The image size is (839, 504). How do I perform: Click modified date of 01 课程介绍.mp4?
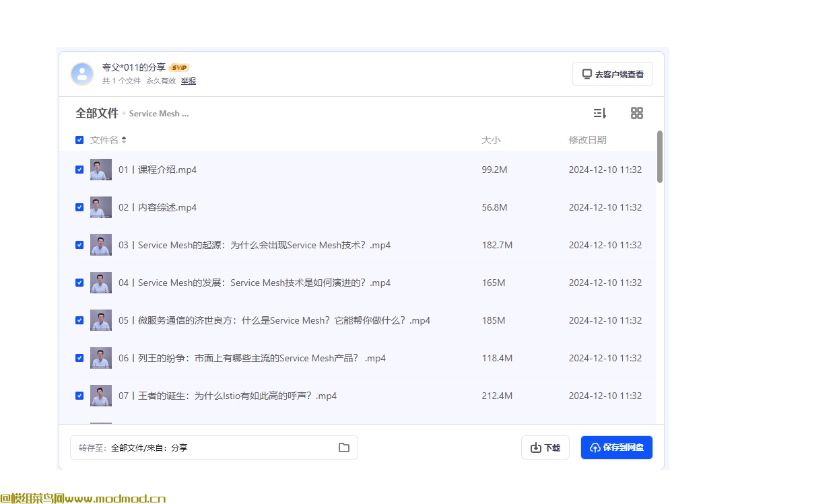[605, 170]
